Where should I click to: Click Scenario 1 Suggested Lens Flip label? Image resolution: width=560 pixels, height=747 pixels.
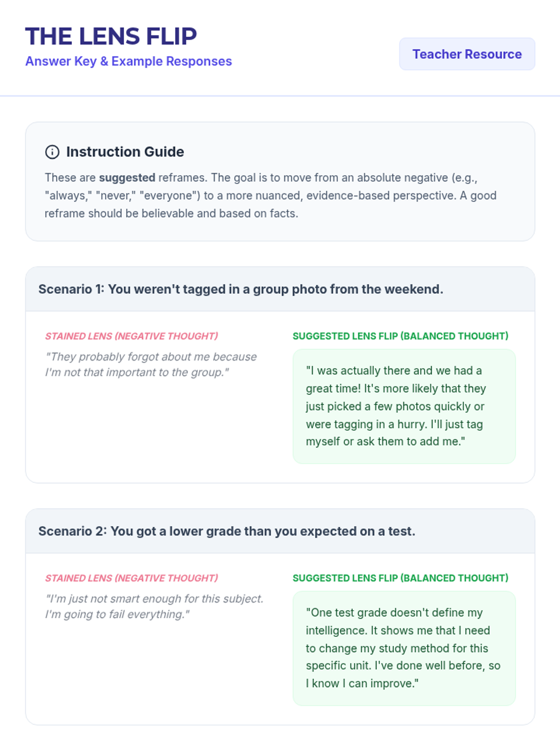(400, 336)
